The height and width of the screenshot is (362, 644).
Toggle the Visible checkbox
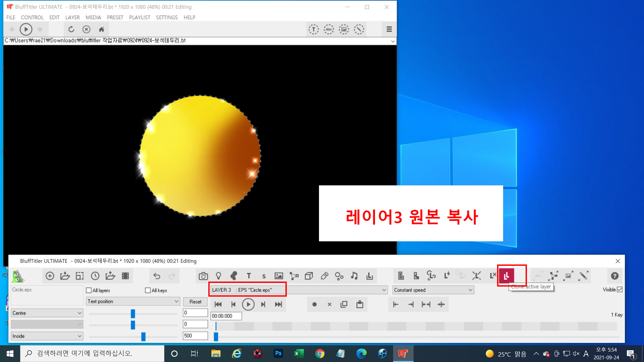click(x=620, y=290)
